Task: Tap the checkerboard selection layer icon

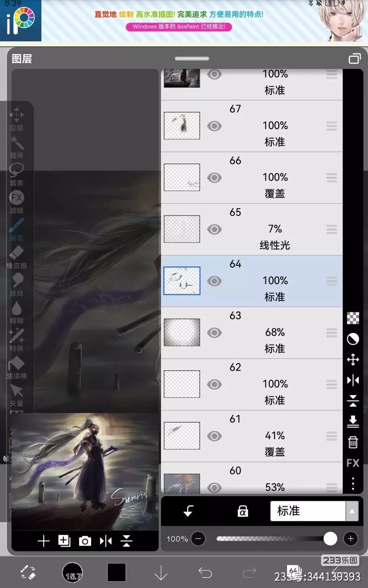Action: point(353,318)
